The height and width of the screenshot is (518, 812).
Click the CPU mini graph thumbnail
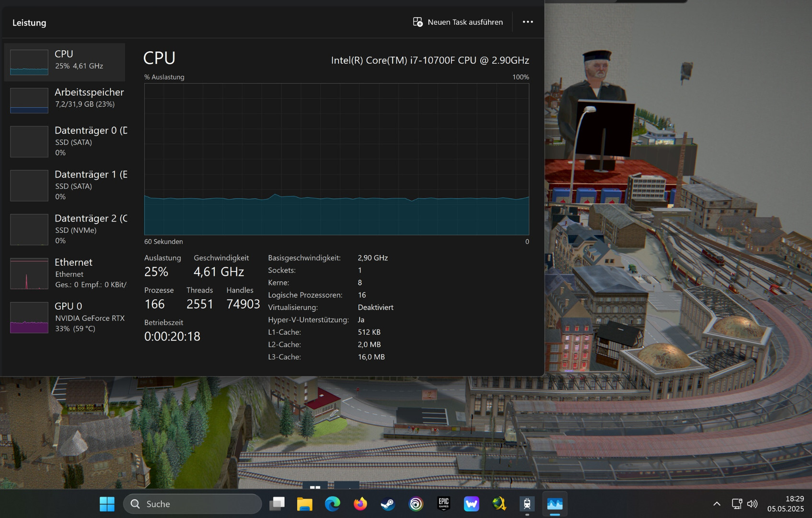(x=29, y=62)
